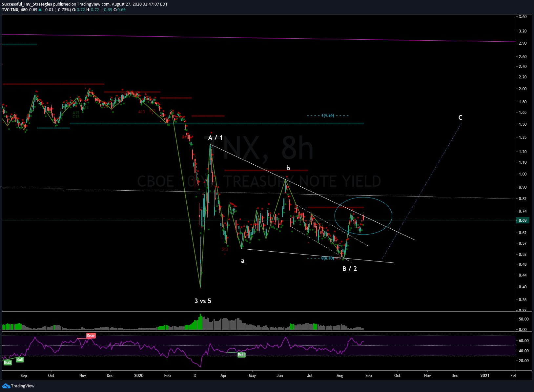Click the 'Aug' label on time axis
Viewport: 534px width, 392px height.
click(340, 375)
